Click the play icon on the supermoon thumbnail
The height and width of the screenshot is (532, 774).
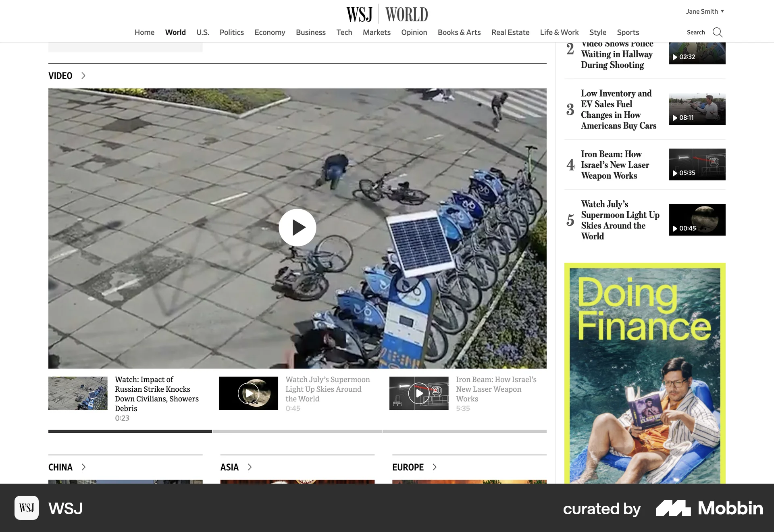pyautogui.click(x=249, y=393)
